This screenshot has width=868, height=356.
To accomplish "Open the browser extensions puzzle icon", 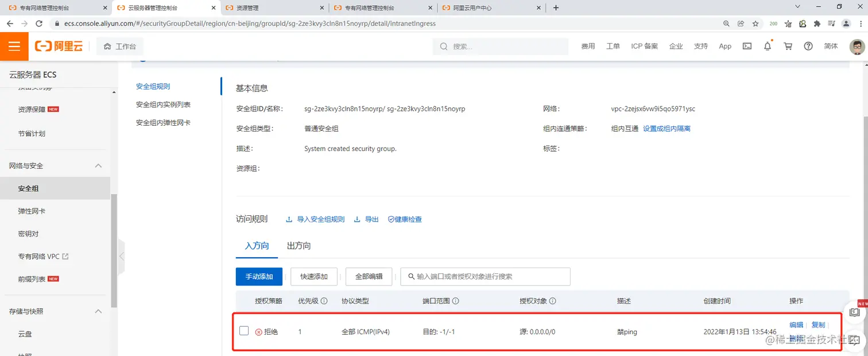I will click(817, 24).
